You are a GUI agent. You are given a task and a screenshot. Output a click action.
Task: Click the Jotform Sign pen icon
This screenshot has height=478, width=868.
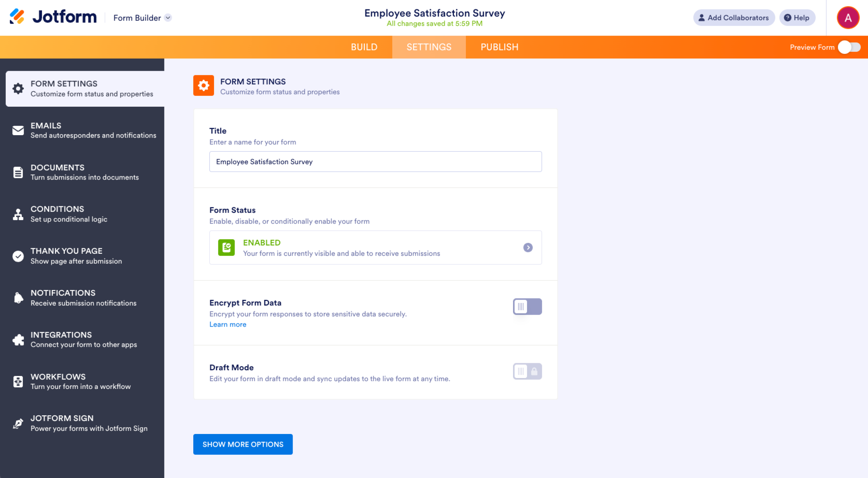(18, 423)
